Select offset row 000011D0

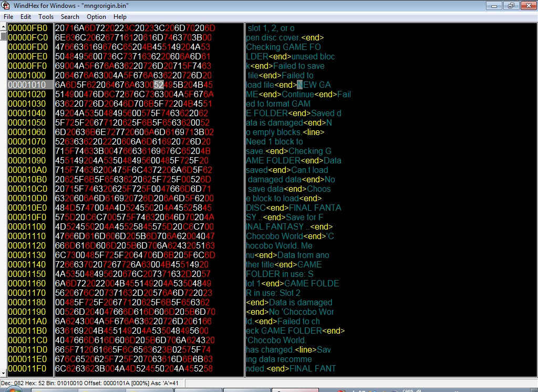[27, 349]
